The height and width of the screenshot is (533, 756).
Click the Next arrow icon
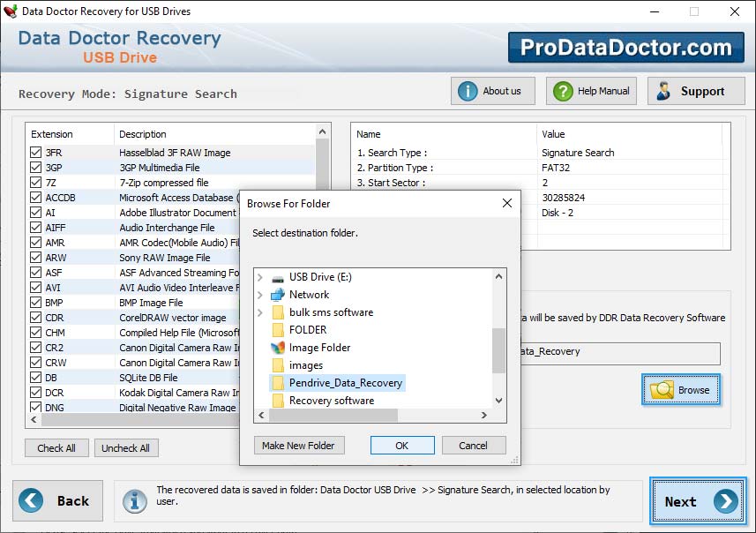tap(726, 501)
